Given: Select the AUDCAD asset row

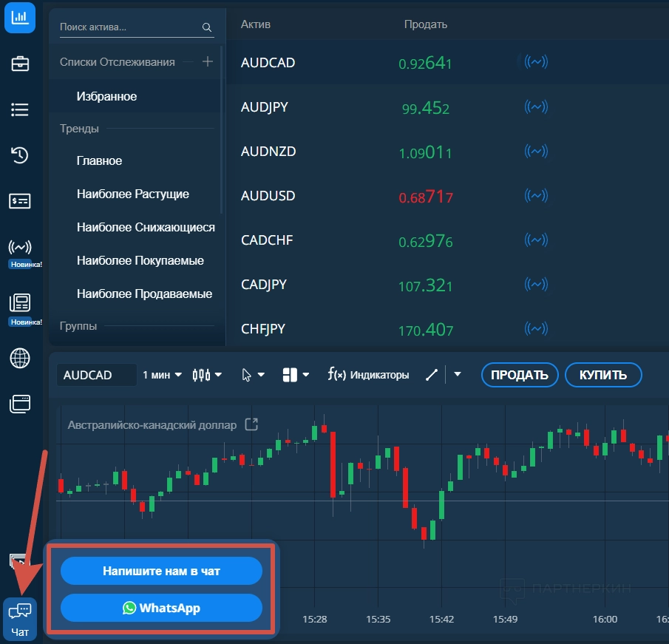Looking at the screenshot, I should 447,62.
